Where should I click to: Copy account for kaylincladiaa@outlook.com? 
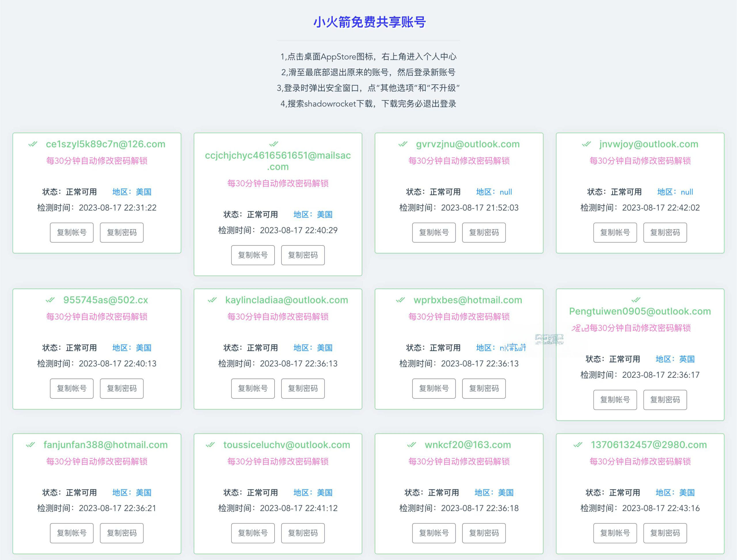(253, 389)
